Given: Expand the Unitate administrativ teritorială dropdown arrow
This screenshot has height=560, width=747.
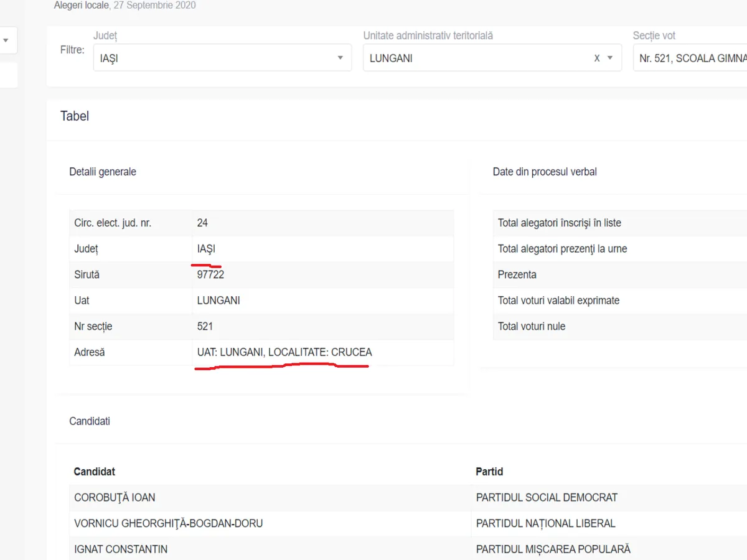Looking at the screenshot, I should click(x=610, y=58).
